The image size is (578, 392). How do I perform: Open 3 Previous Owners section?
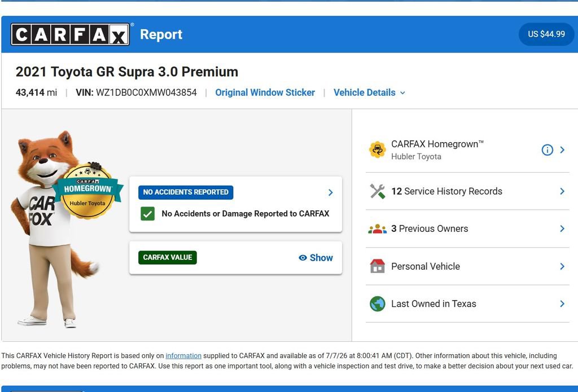(467, 229)
